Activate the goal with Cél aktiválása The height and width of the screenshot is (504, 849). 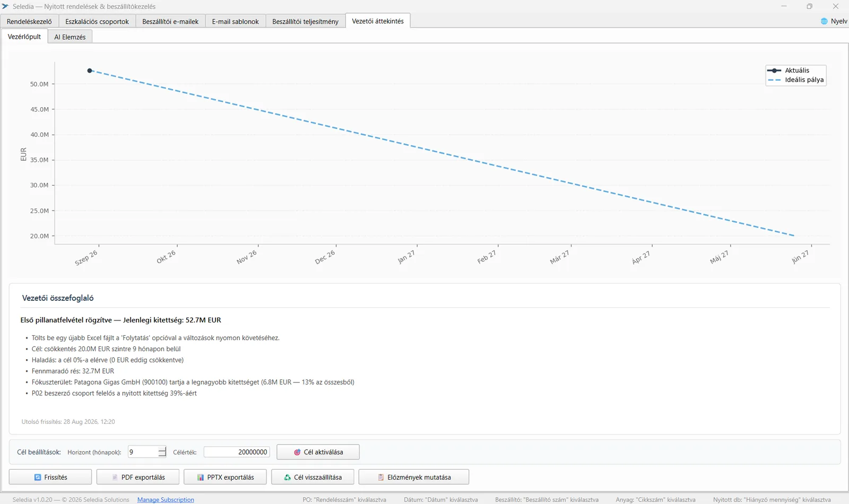click(x=318, y=452)
